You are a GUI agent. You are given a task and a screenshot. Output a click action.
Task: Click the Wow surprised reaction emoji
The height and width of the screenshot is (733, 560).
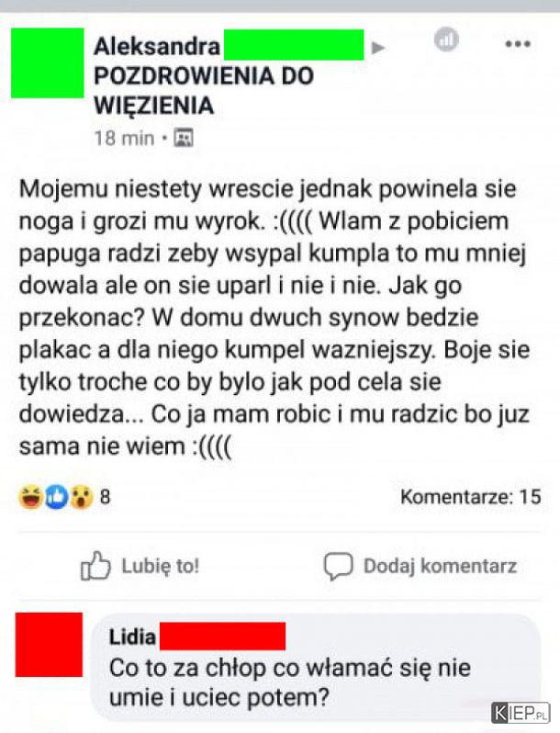point(82,497)
